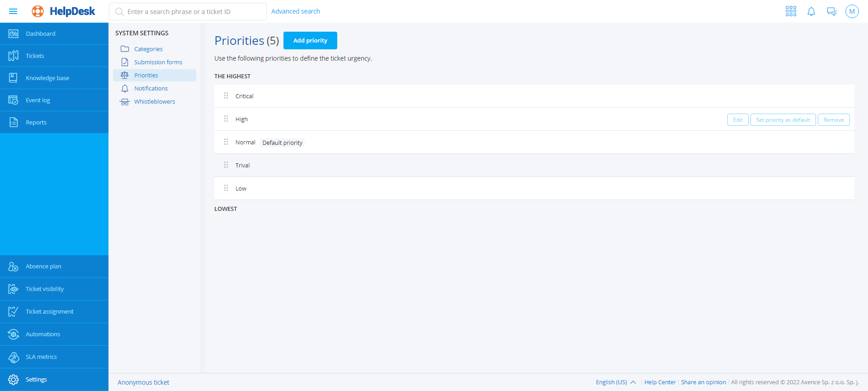The width and height of the screenshot is (868, 391).
Task: Remove the High priority
Action: (x=834, y=119)
